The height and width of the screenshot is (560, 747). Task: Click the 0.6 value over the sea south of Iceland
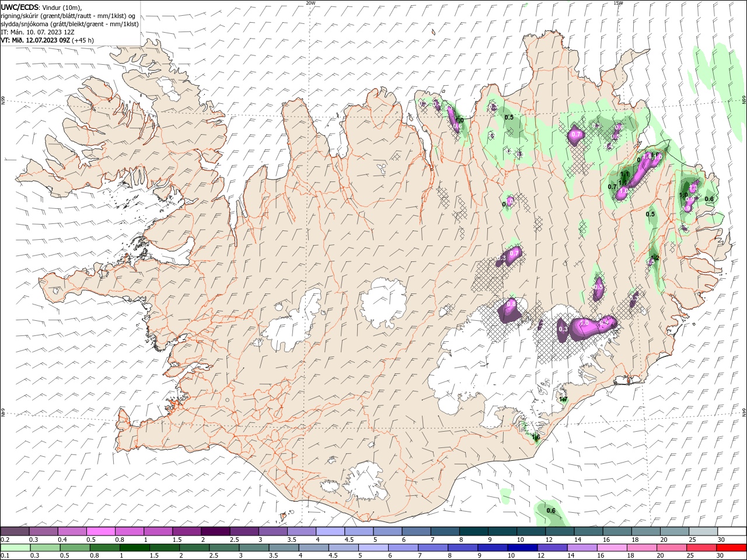[x=551, y=511]
